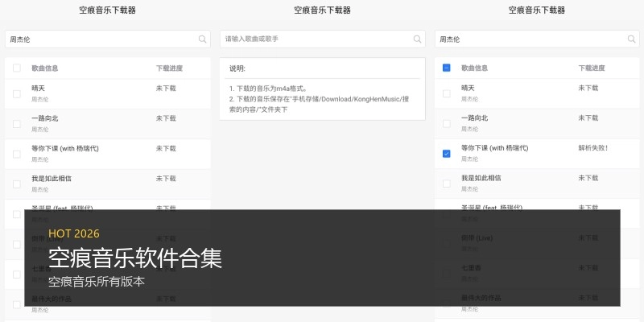This screenshot has height=322, width=644.
Task: Click the artist name 周杰伦 under 一路向北 in the right panel
Action: pyautogui.click(x=469, y=129)
